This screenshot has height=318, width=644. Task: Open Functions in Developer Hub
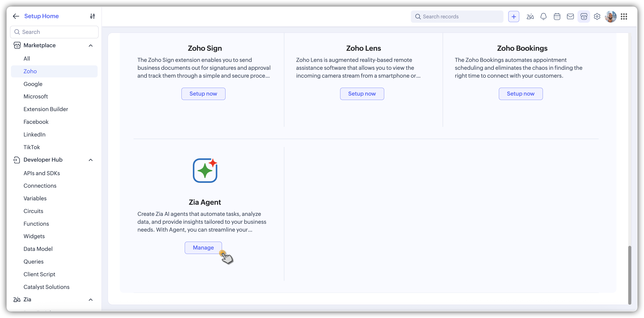(36, 224)
